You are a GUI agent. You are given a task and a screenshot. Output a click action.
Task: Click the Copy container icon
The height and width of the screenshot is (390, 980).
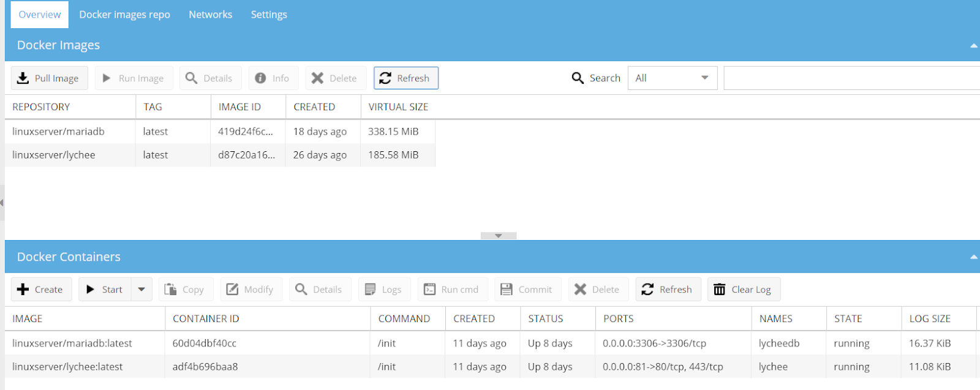pyautogui.click(x=170, y=290)
